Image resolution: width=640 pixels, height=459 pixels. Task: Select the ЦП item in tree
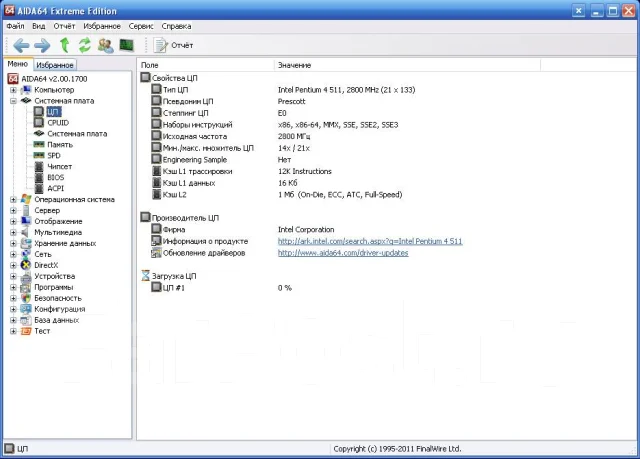(x=53, y=112)
